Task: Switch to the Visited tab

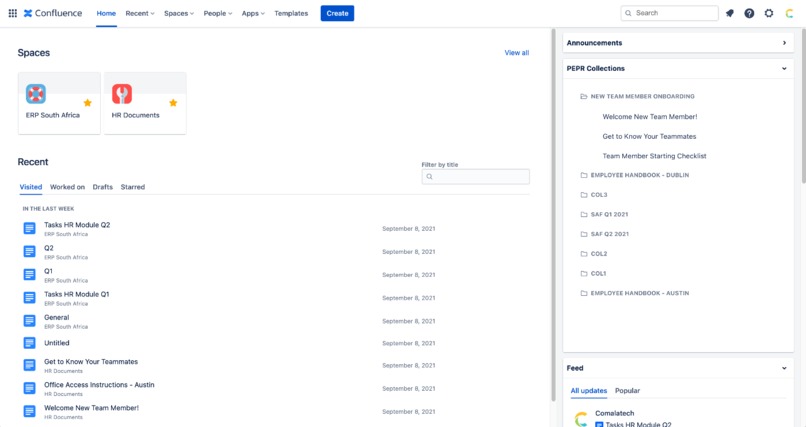Action: click(x=31, y=187)
